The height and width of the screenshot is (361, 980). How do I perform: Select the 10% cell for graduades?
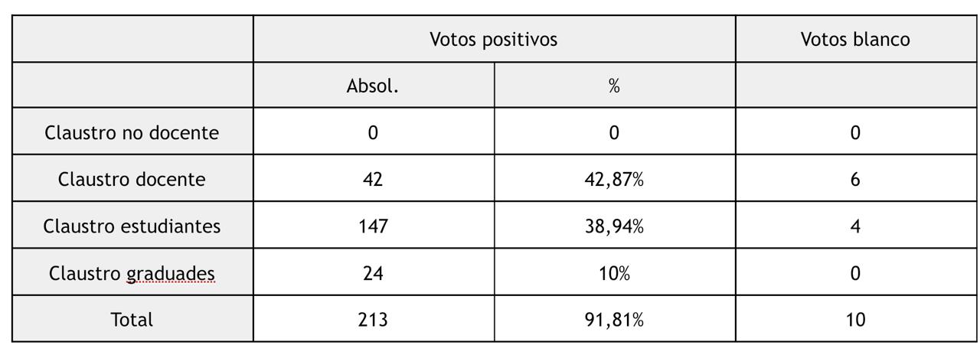(x=614, y=273)
